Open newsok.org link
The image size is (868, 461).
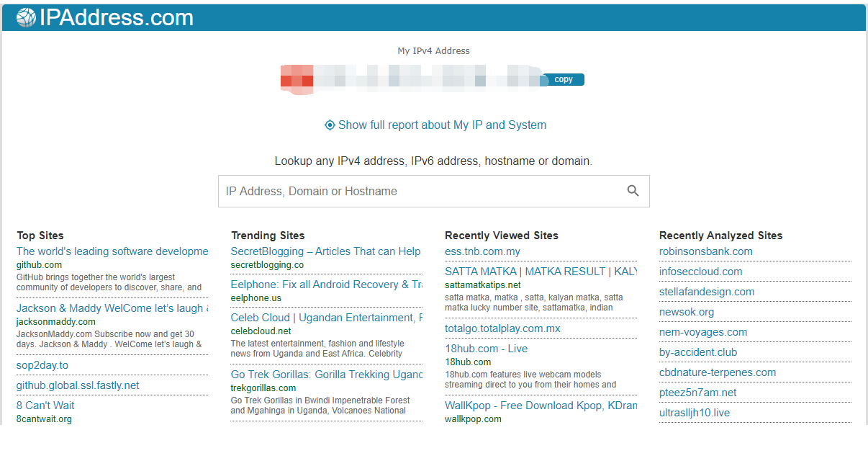pyautogui.click(x=687, y=312)
